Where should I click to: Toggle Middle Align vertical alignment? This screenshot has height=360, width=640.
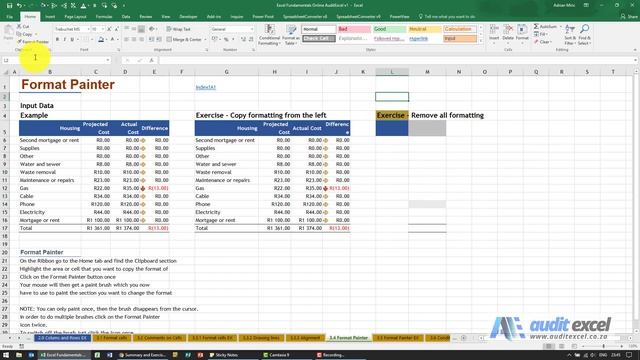(x=134, y=29)
